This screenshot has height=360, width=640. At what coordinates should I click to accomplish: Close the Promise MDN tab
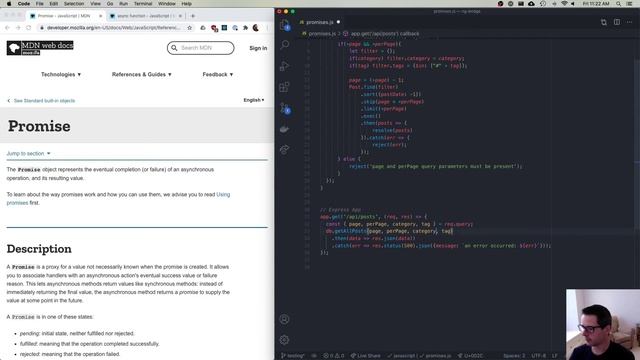pyautogui.click(x=100, y=16)
